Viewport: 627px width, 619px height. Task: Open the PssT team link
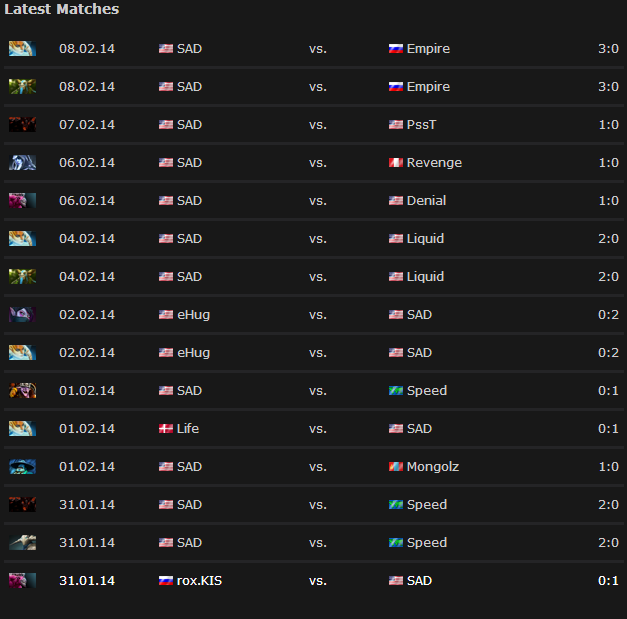click(x=422, y=125)
